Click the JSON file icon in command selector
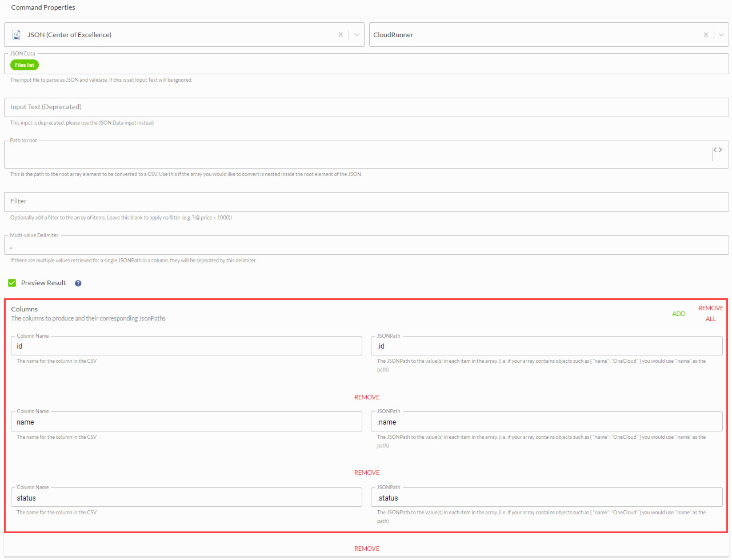Viewport: 732px width, 560px height. point(17,35)
